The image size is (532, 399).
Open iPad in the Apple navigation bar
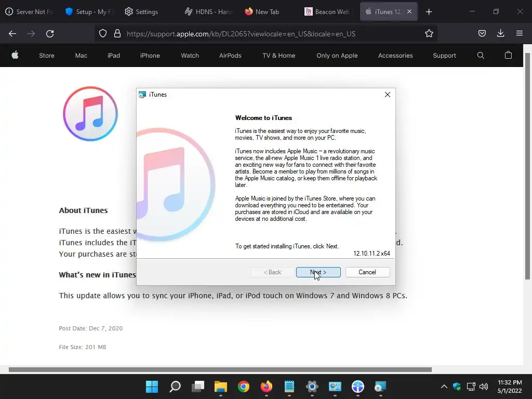(114, 56)
